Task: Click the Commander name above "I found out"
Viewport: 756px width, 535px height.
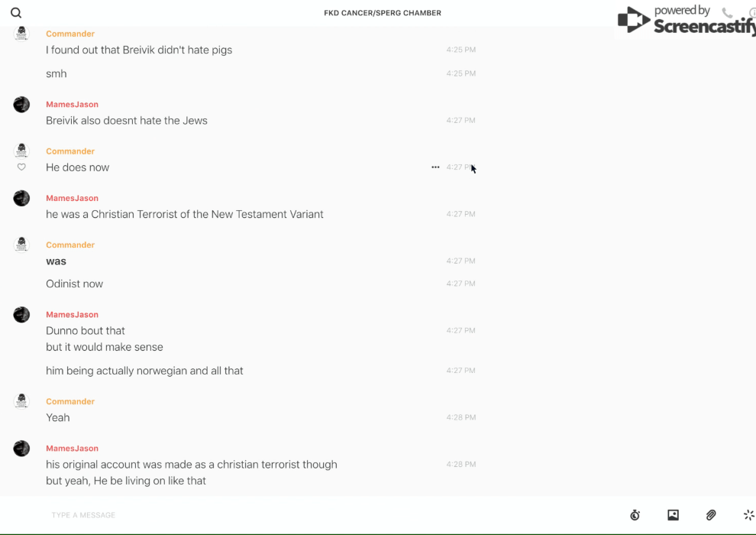Action: (70, 34)
